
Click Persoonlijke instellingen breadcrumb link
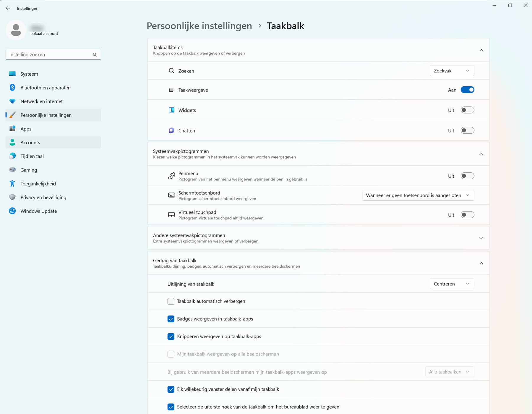tap(199, 26)
